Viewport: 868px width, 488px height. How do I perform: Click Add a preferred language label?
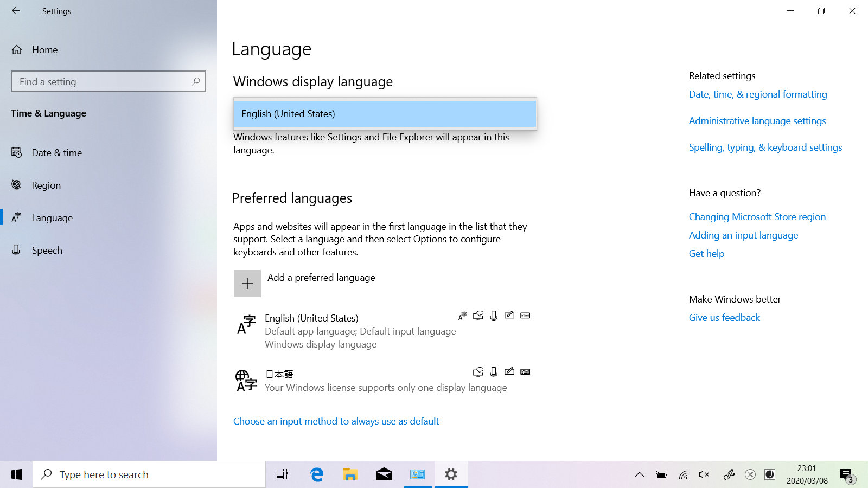pos(321,278)
